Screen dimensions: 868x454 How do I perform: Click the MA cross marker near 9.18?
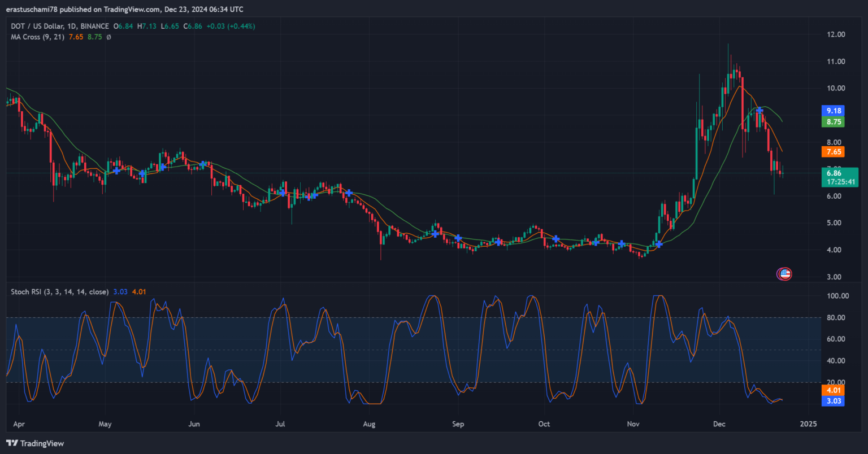(x=760, y=111)
